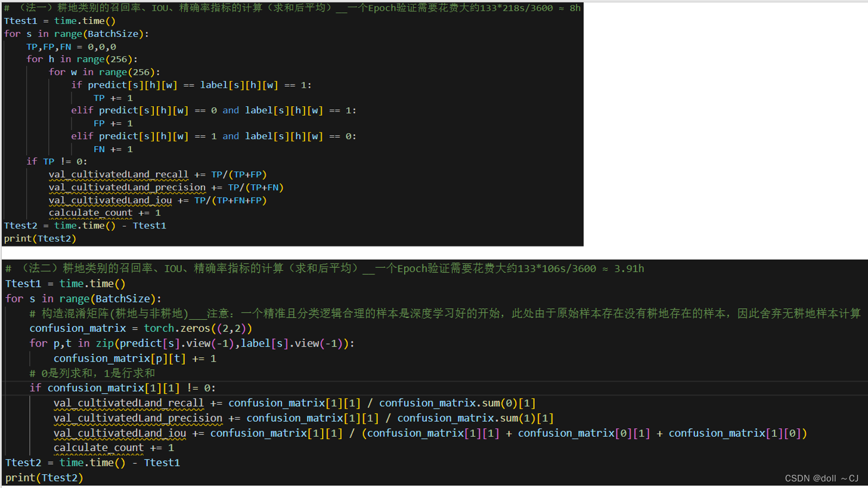Select the 'for w in range(256):' line
The height and width of the screenshot is (488, 868).
click(105, 72)
